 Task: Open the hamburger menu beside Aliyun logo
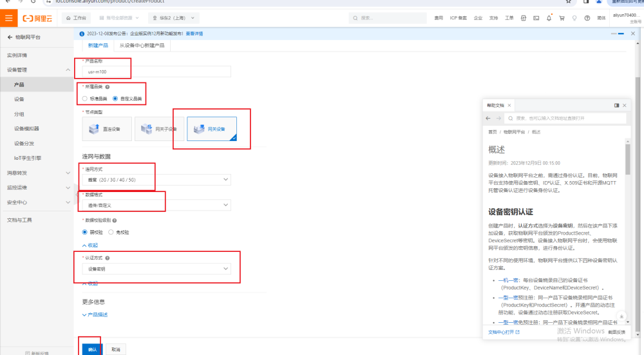(9, 18)
